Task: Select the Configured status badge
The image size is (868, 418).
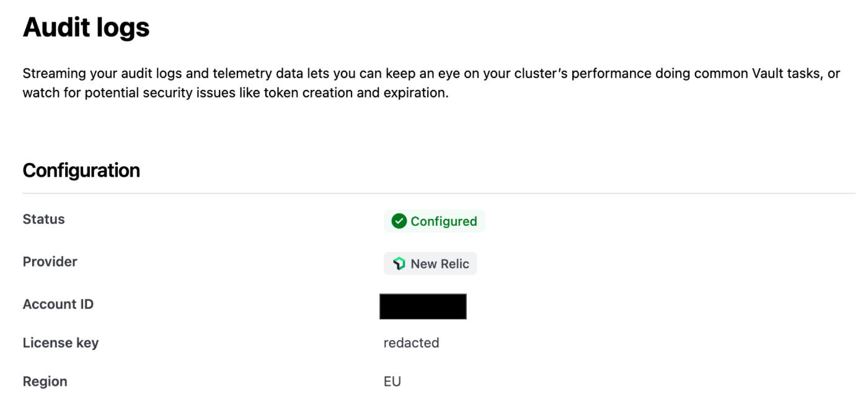Action: (434, 221)
